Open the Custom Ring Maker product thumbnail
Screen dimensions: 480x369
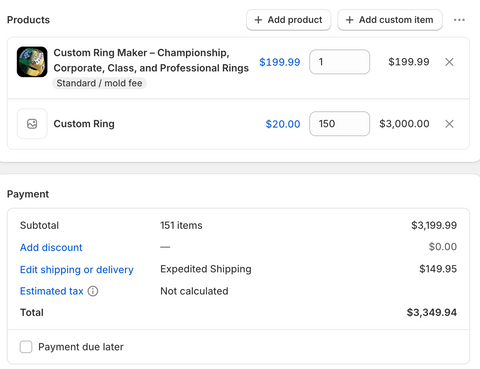click(x=32, y=62)
